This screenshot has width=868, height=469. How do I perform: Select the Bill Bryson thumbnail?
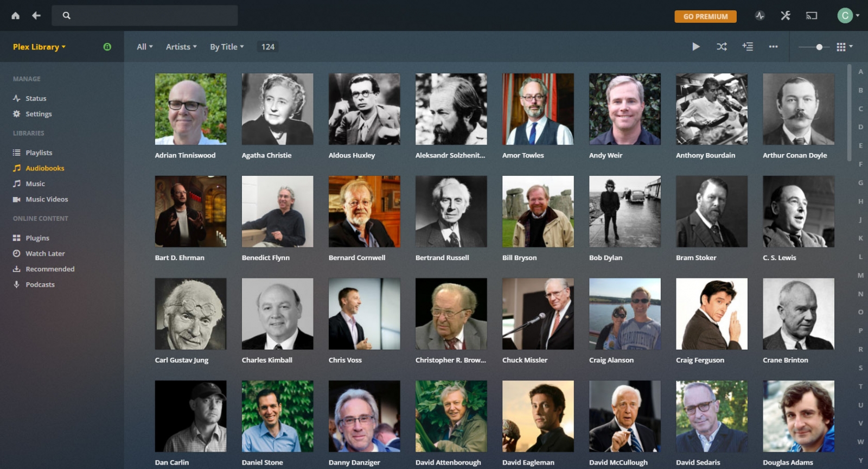[538, 212]
